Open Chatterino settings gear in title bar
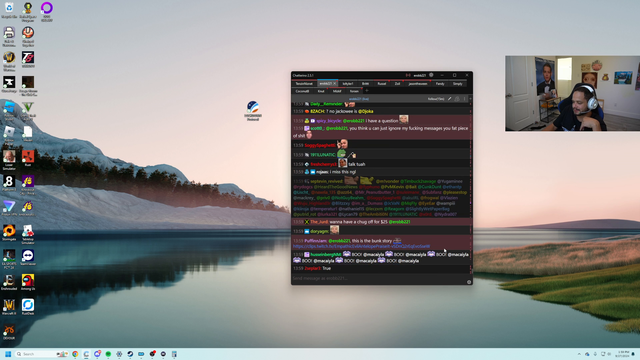This screenshot has height=360, width=640. [431, 75]
